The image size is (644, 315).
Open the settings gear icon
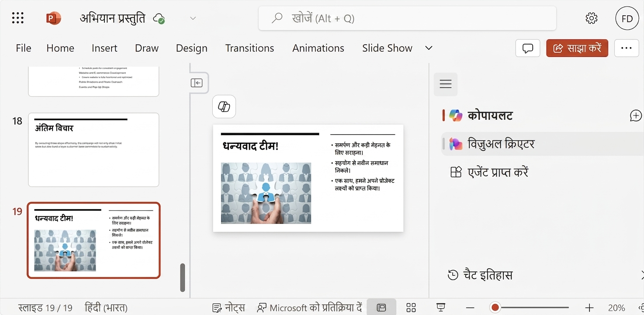[x=591, y=18]
